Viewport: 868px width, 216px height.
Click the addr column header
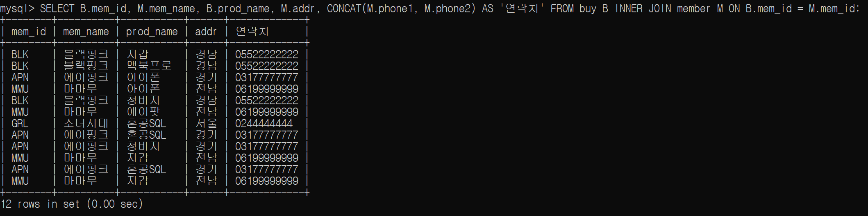(206, 32)
